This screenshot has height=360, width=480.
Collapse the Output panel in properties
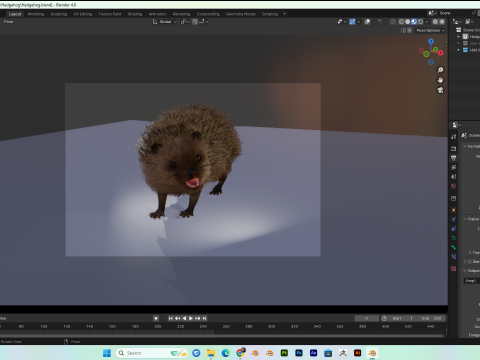(465, 271)
